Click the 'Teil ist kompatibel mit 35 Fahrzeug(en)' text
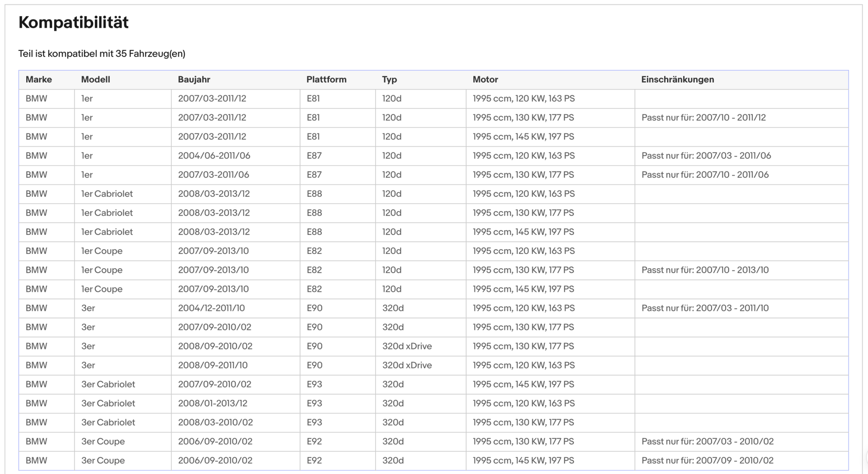The height and width of the screenshot is (474, 868). pos(102,54)
